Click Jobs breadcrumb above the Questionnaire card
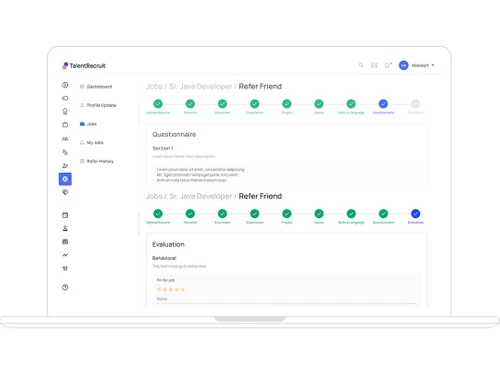 coord(154,86)
